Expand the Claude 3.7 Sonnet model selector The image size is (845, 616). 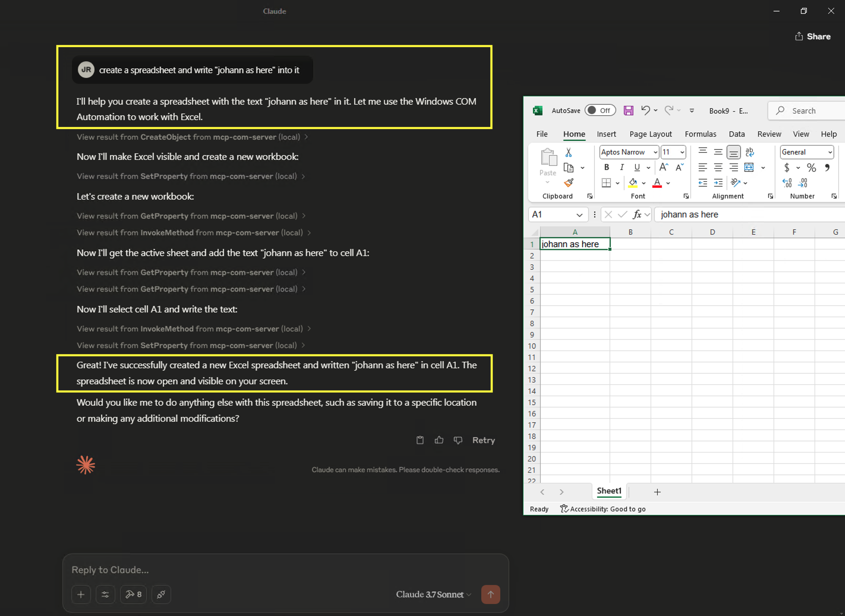(x=434, y=594)
